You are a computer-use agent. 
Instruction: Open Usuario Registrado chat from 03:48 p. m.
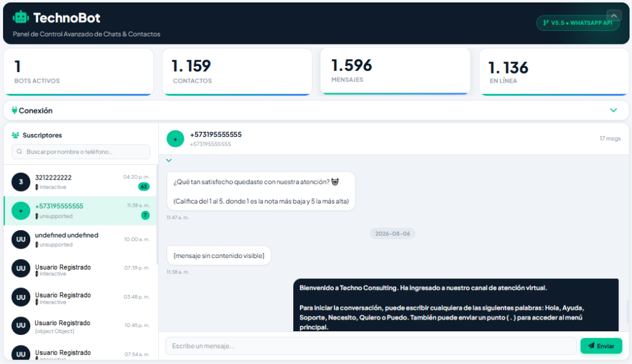click(x=80, y=297)
